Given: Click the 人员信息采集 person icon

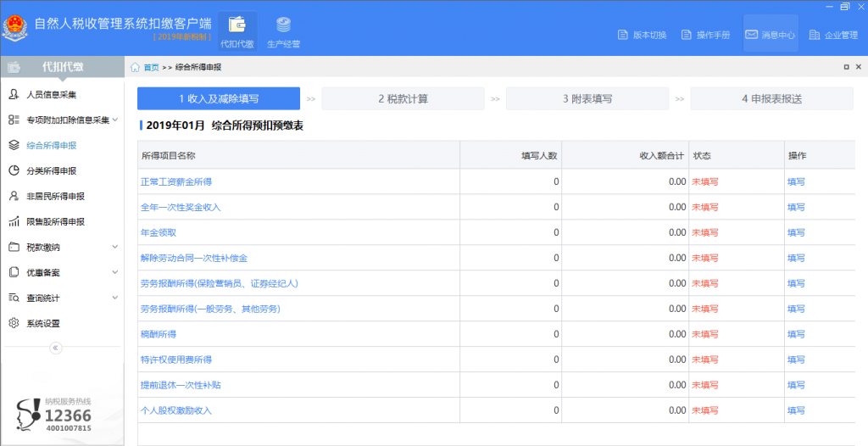Looking at the screenshot, I should click(x=14, y=95).
